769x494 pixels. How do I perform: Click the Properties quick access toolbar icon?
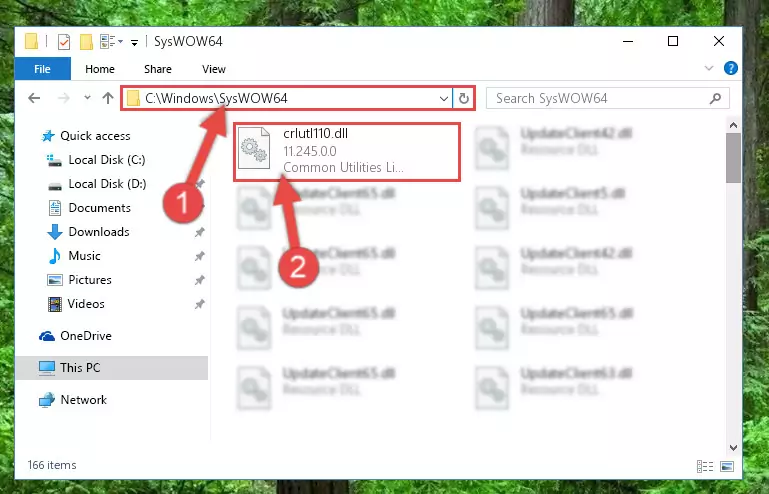coord(64,42)
